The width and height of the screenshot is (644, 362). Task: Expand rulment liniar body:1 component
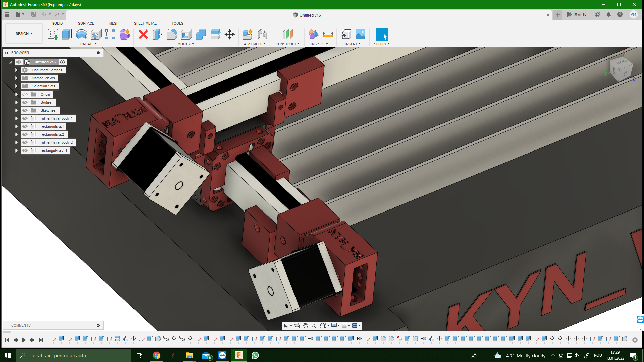pos(16,118)
